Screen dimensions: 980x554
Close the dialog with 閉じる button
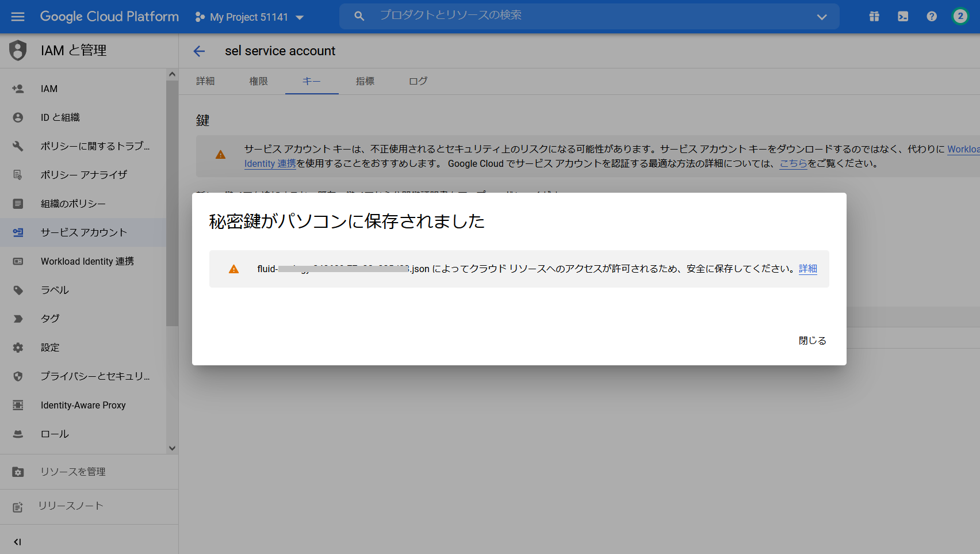[x=812, y=341]
